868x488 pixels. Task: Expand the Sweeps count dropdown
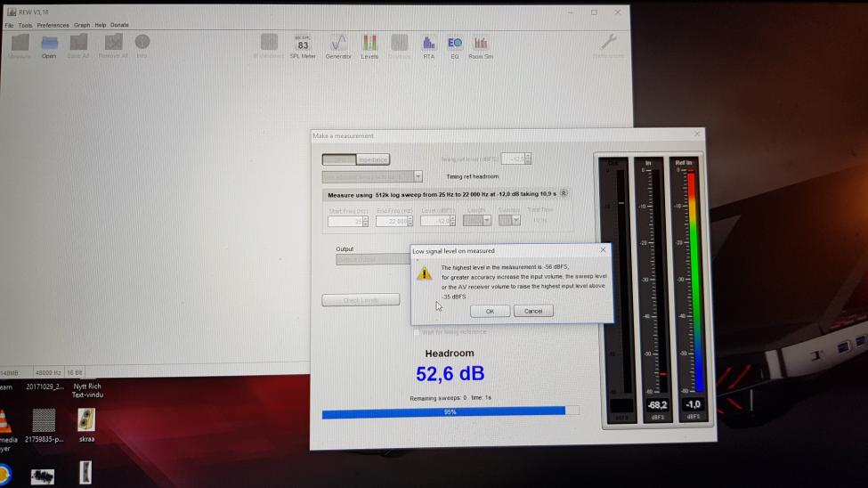click(x=516, y=221)
